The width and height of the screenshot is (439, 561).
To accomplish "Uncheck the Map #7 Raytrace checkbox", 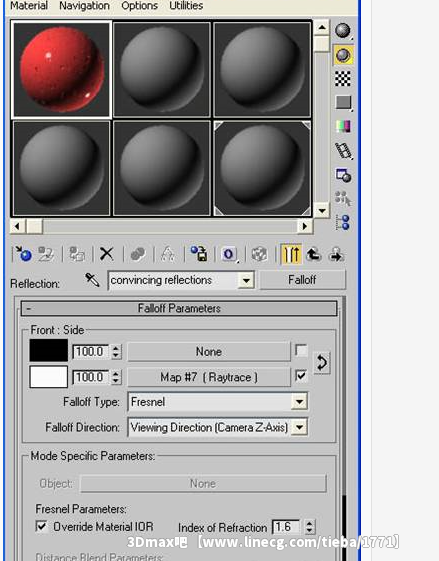I will click(301, 376).
